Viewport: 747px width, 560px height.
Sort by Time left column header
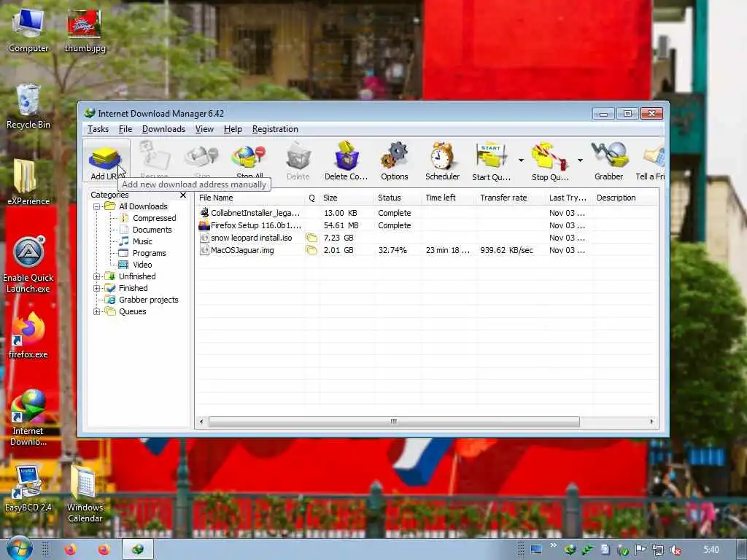pos(449,198)
